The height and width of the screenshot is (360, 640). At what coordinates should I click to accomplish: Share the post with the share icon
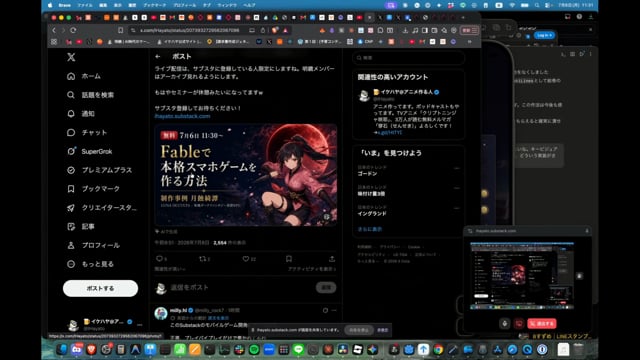332,259
